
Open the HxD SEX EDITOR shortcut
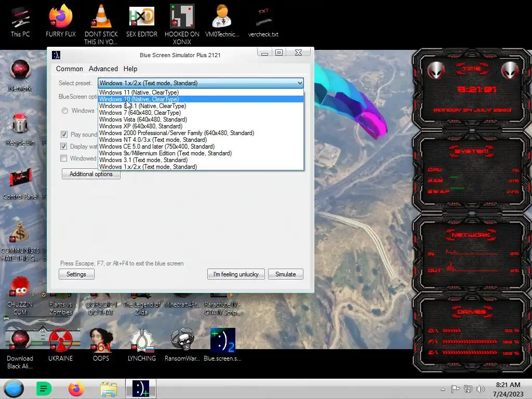(x=141, y=21)
